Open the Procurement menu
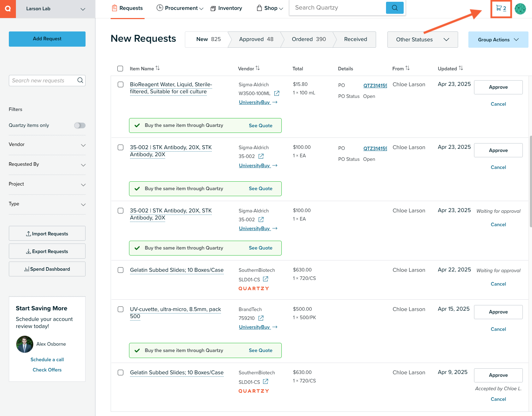Screen dimensions: 532x416 pos(180,8)
